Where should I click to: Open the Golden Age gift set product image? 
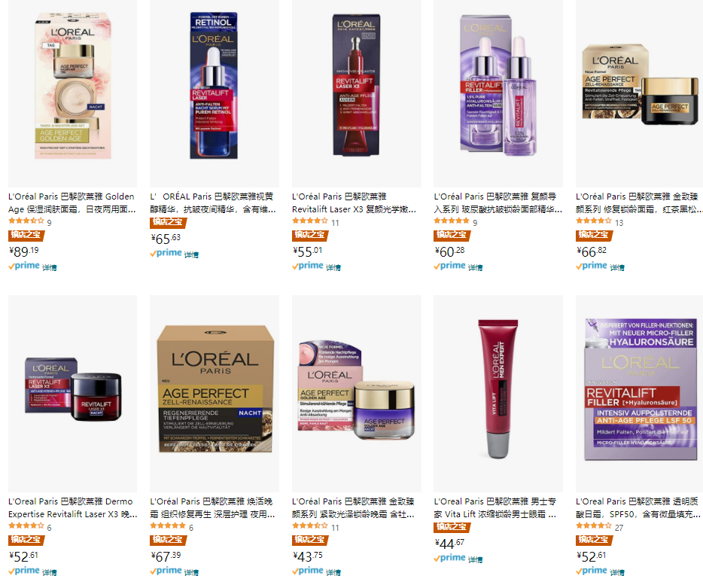(72, 86)
